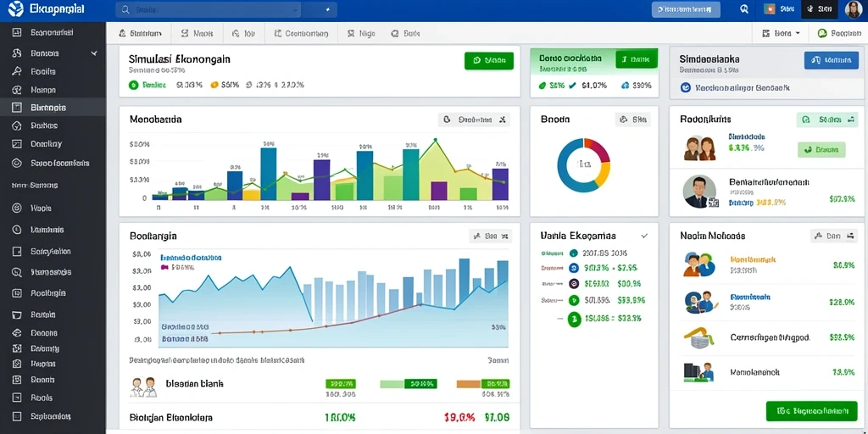Click the teal circle icon on first Uanla Ekogamas row
Image resolution: width=868 pixels, height=434 pixels.
point(574,253)
